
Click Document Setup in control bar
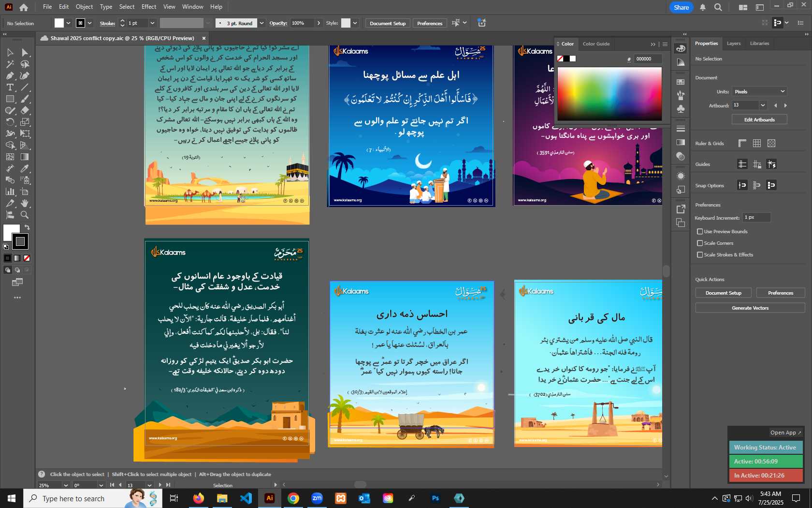pyautogui.click(x=388, y=23)
